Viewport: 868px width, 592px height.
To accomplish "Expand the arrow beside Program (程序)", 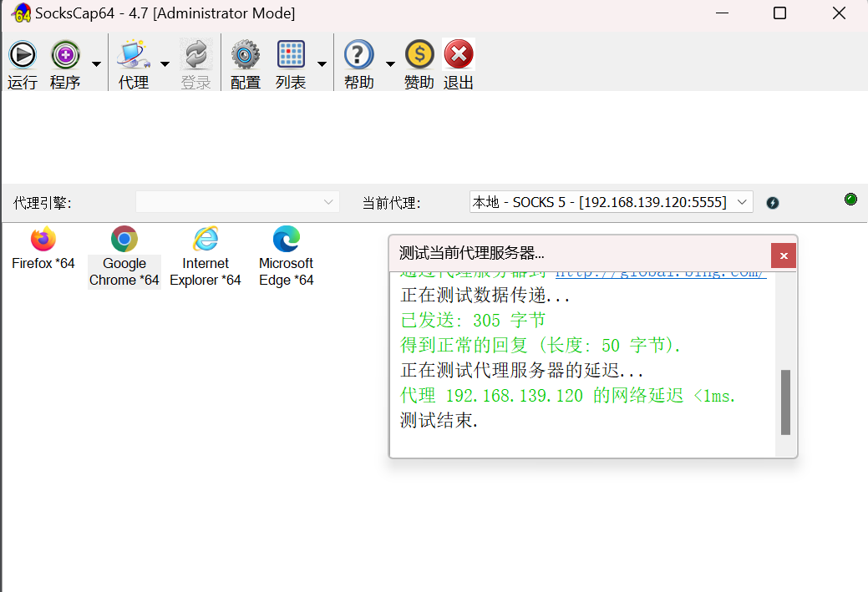I will coord(96,64).
